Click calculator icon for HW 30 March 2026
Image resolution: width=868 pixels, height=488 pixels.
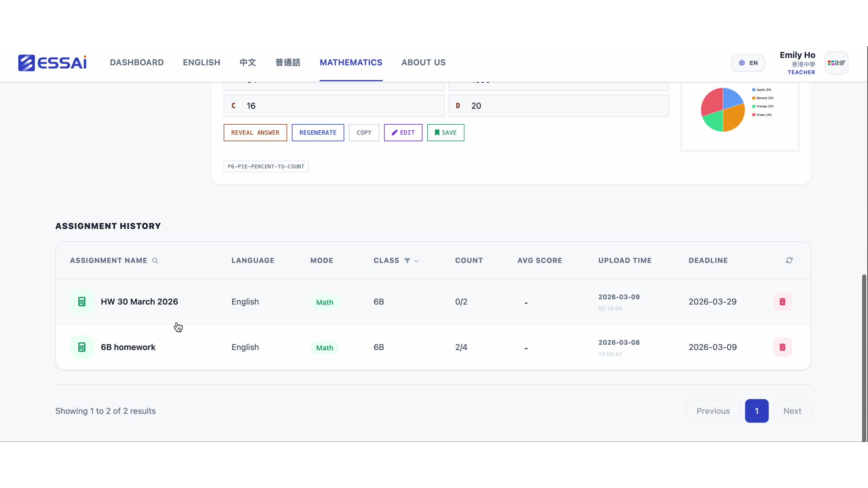point(82,302)
